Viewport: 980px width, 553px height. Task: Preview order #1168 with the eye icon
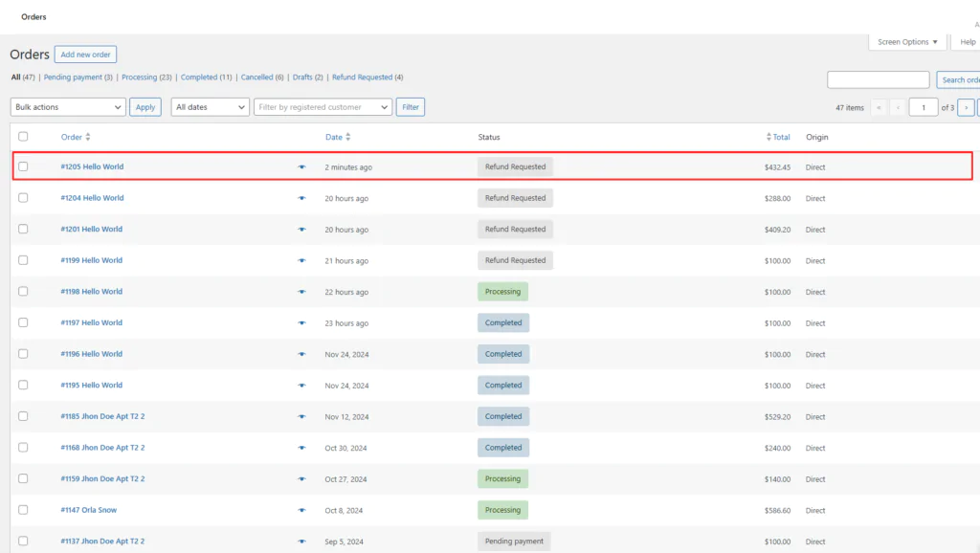(301, 448)
